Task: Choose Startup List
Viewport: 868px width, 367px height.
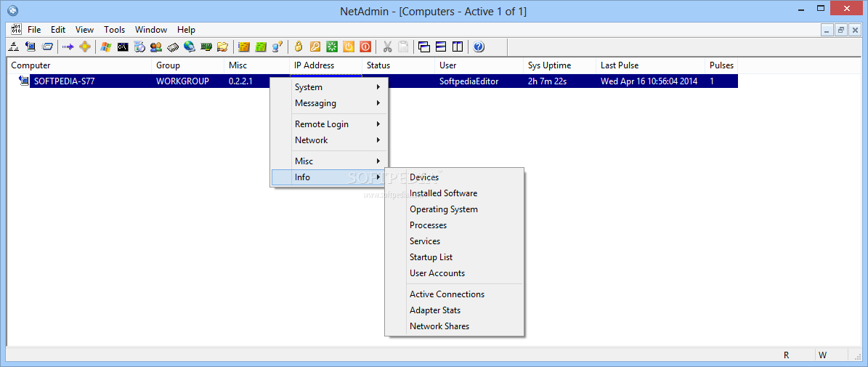Action: click(455, 258)
